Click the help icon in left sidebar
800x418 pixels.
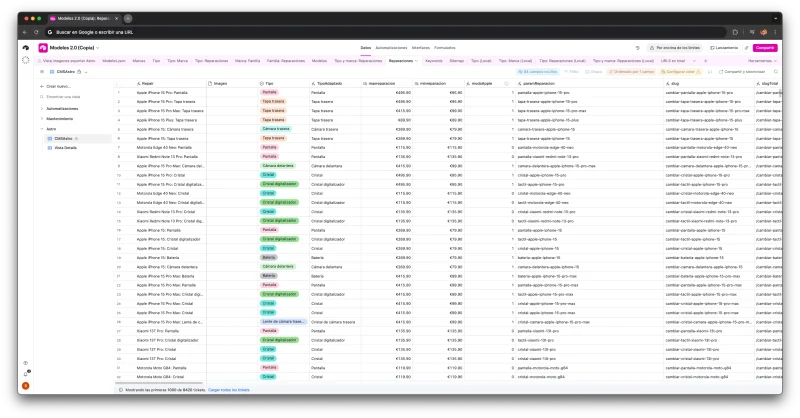coord(26,363)
